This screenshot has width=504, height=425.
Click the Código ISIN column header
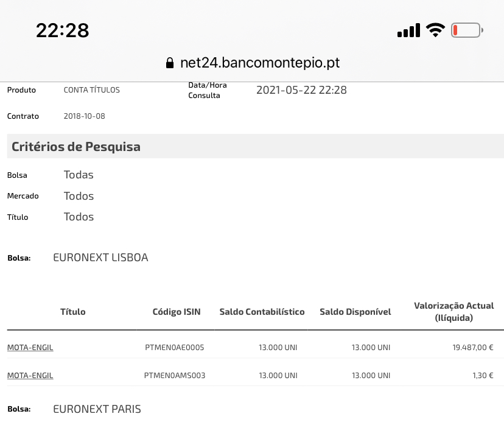pos(177,312)
